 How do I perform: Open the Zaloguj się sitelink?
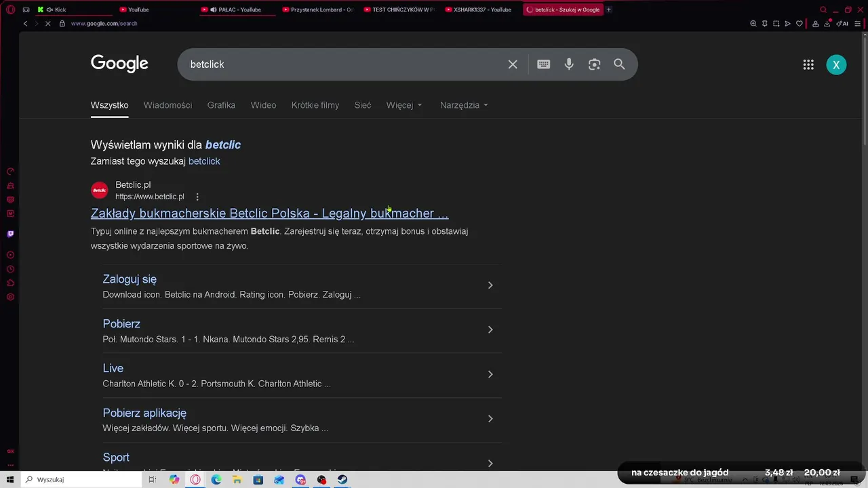tap(130, 279)
